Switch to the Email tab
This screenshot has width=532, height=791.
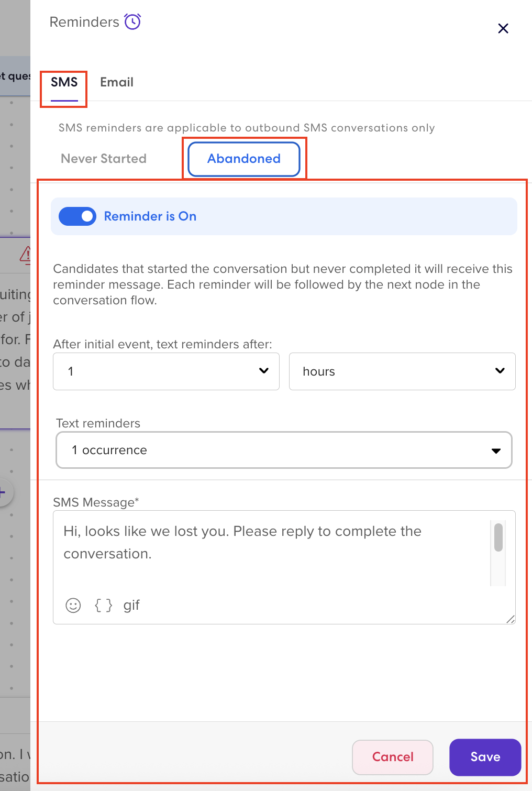click(x=117, y=82)
